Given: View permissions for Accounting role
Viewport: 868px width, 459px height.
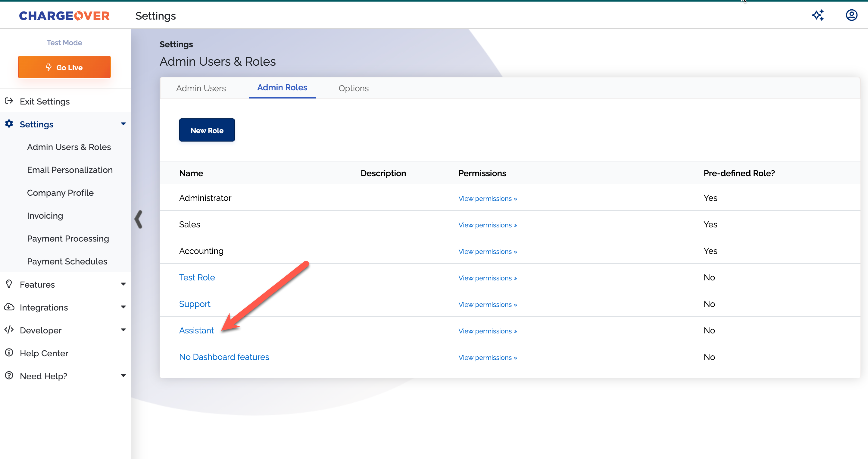Looking at the screenshot, I should (488, 252).
